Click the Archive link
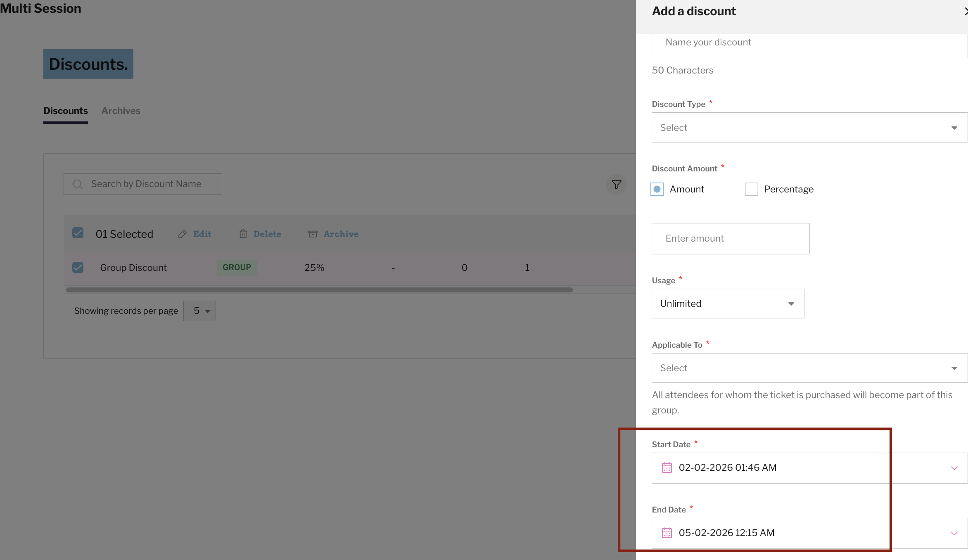The image size is (968, 560). [341, 234]
